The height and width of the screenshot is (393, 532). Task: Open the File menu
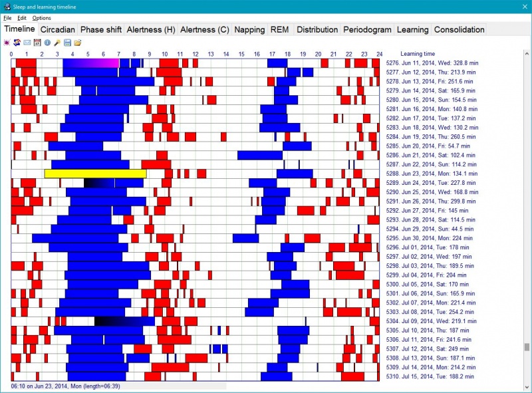tap(7, 18)
